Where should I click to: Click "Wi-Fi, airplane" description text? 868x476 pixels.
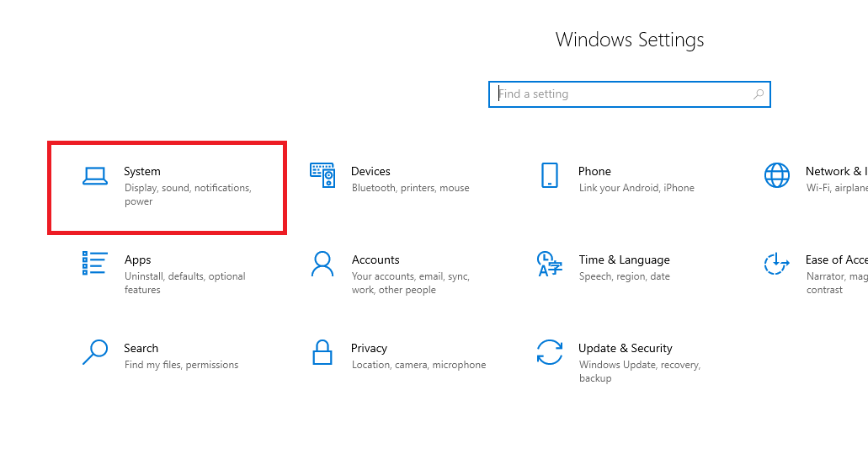[x=837, y=188]
